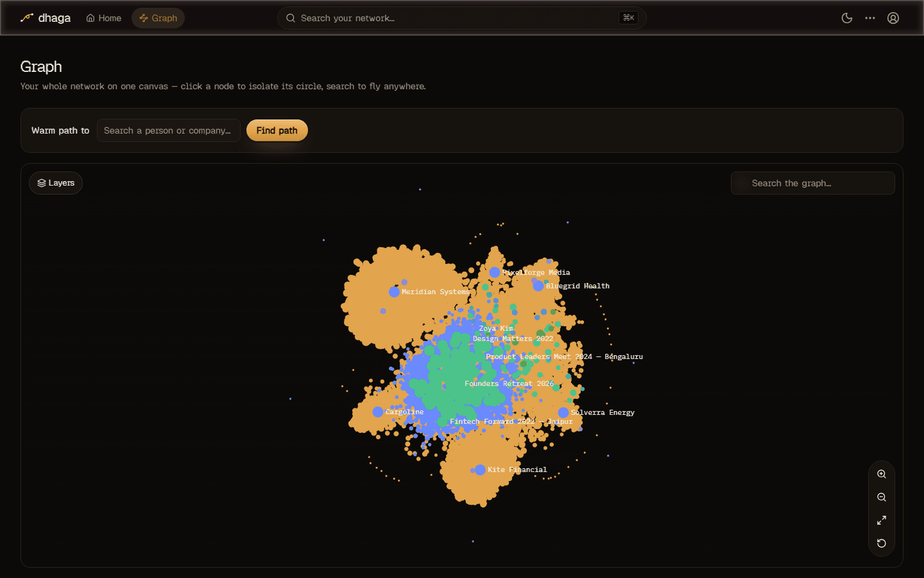Image resolution: width=924 pixels, height=578 pixels.
Task: Click the Find path button
Action: 277,130
